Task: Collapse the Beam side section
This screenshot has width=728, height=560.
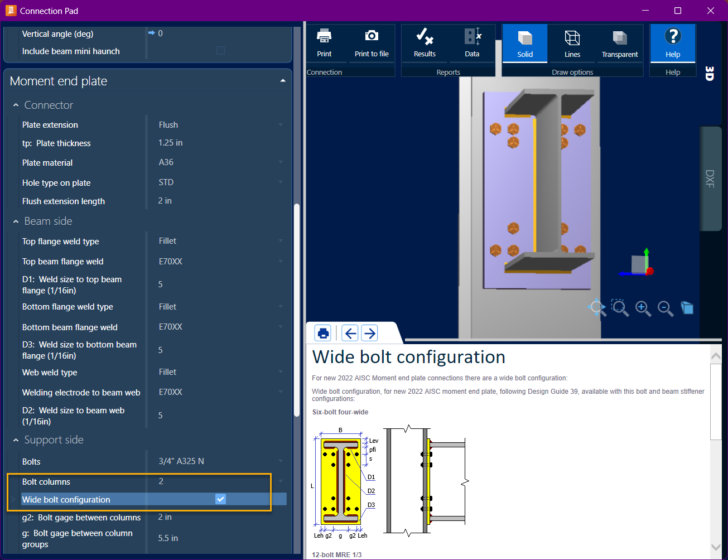Action: [x=15, y=221]
